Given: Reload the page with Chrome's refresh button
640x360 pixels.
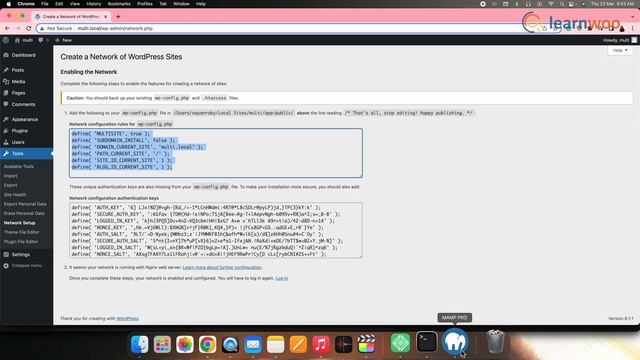Looking at the screenshot, I should click(29, 28).
